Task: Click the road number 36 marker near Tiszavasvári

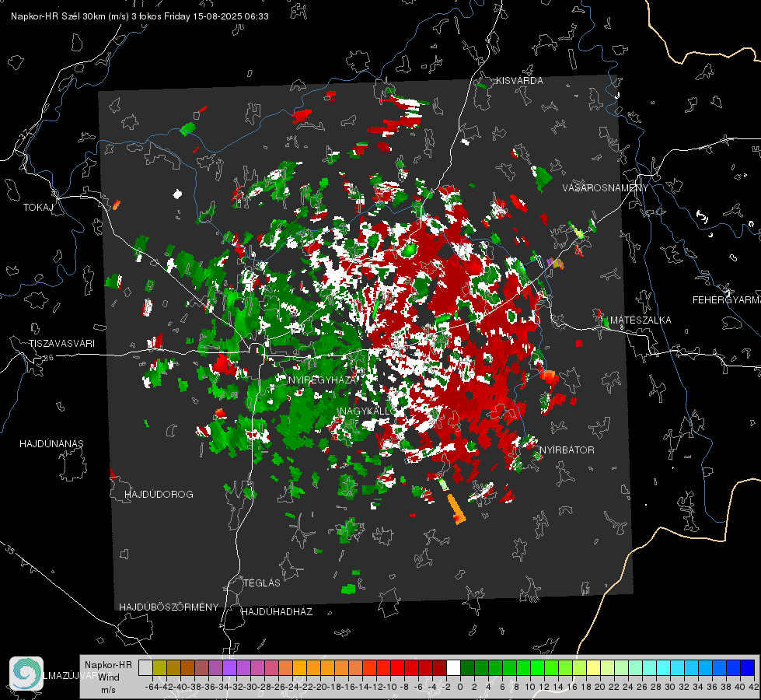Action: click(47, 358)
